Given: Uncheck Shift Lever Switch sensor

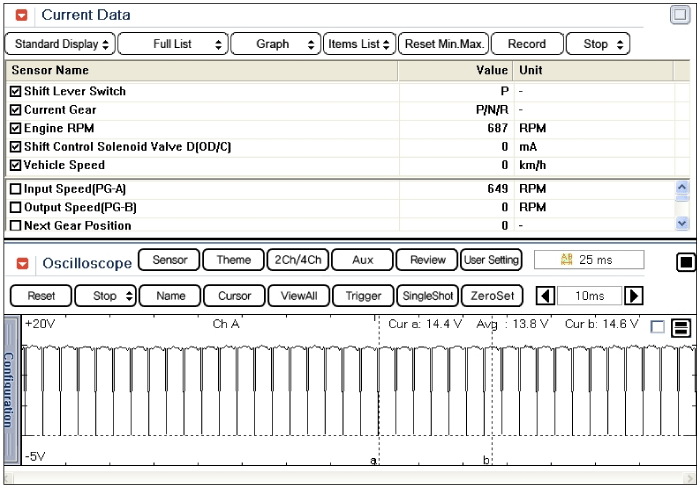Looking at the screenshot, I should tap(15, 91).
